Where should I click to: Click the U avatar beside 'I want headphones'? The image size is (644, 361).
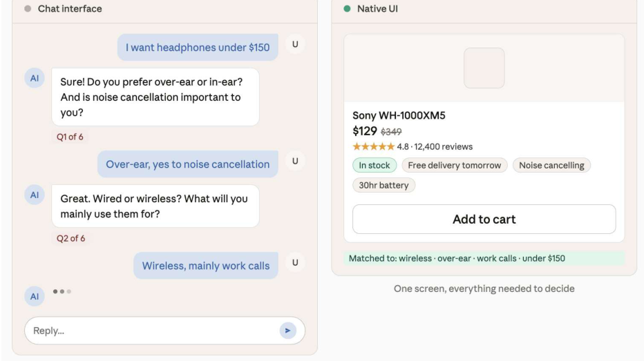[x=295, y=44]
